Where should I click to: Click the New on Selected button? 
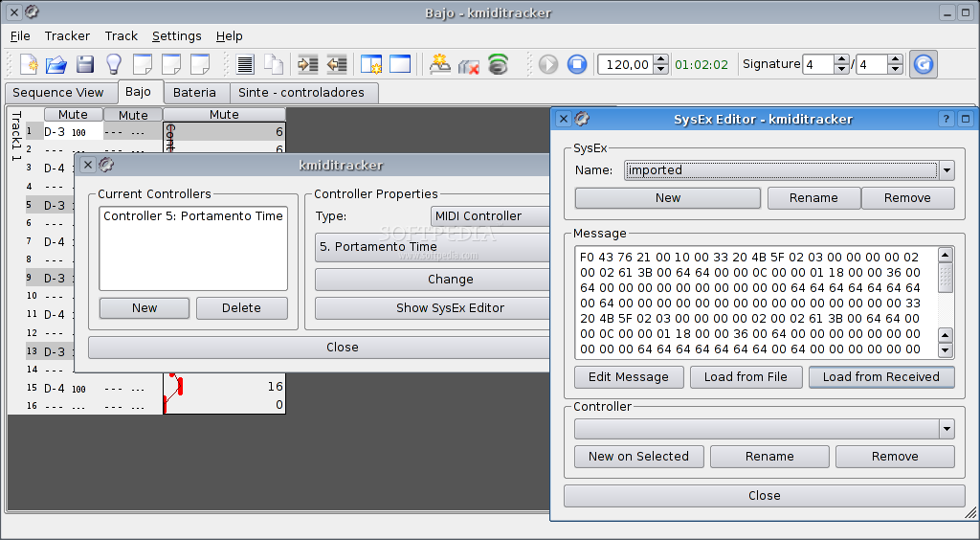(x=638, y=457)
